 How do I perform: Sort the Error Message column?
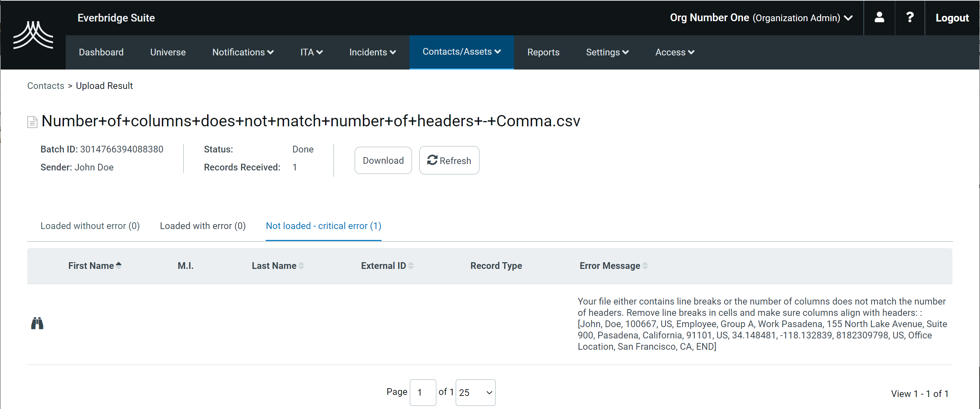click(x=645, y=266)
